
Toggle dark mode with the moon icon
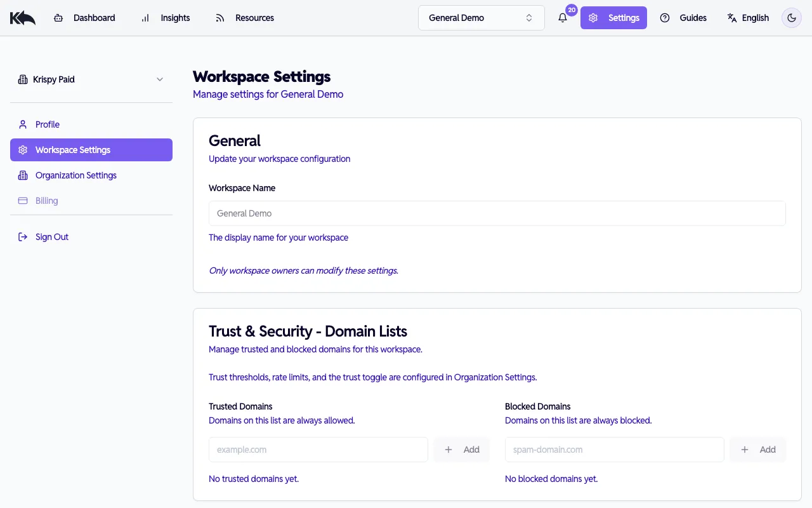[x=791, y=18]
